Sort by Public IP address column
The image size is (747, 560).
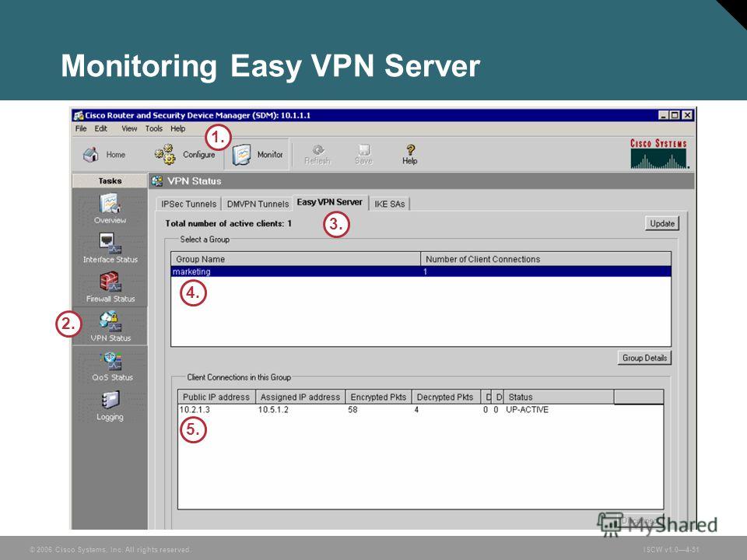pos(217,397)
